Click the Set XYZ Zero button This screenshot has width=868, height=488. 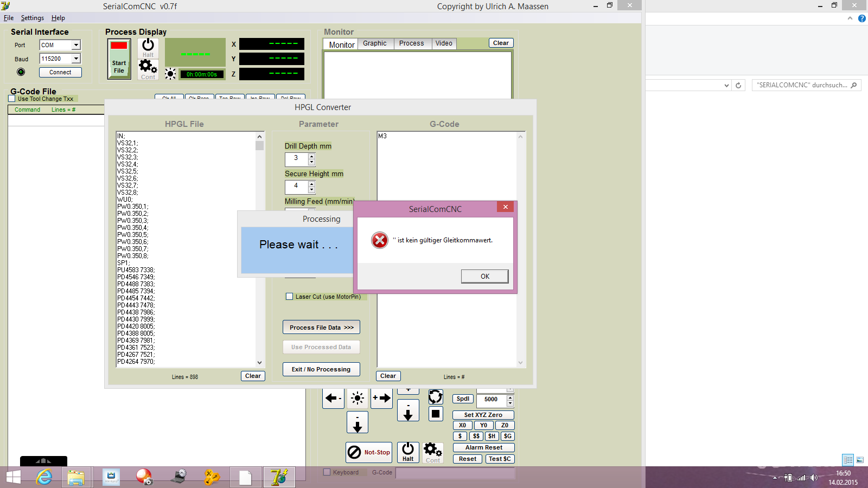483,415
